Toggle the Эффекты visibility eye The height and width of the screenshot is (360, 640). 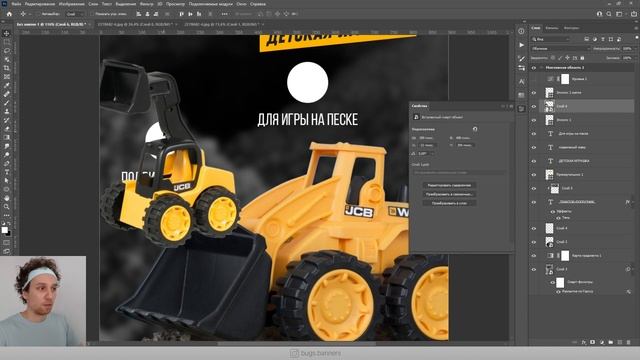pos(553,212)
